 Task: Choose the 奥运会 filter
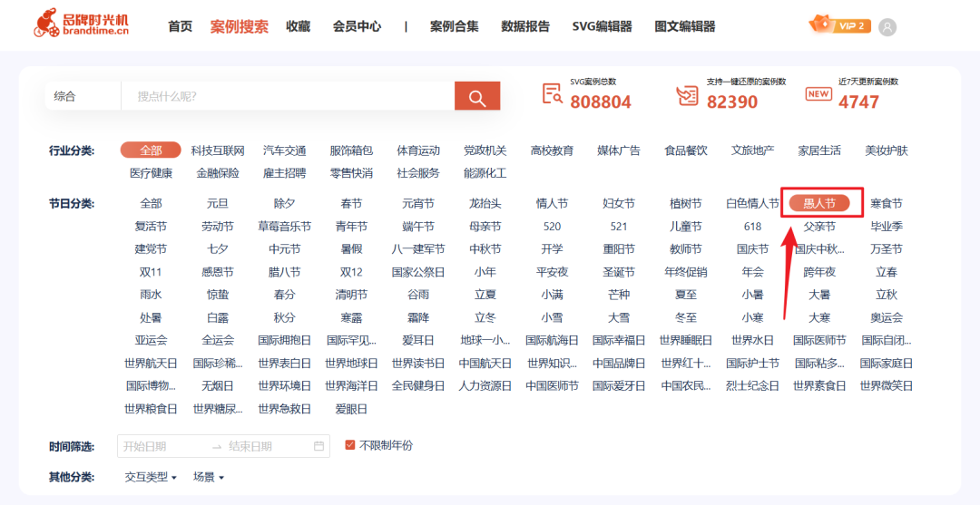pos(887,317)
